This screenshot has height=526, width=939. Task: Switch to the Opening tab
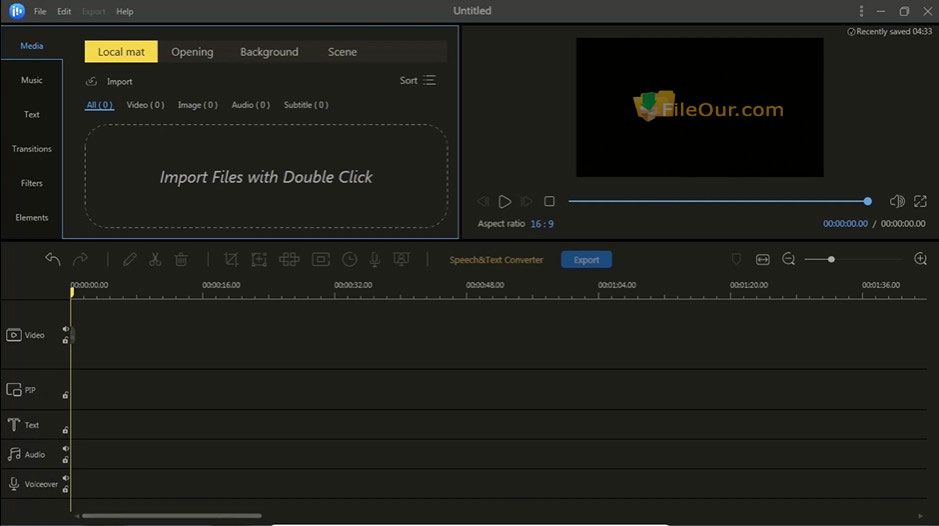pyautogui.click(x=192, y=52)
